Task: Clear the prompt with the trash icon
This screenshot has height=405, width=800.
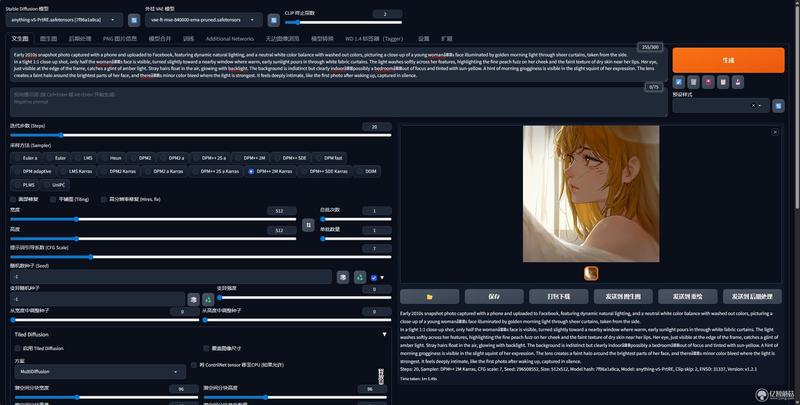Action: point(693,82)
